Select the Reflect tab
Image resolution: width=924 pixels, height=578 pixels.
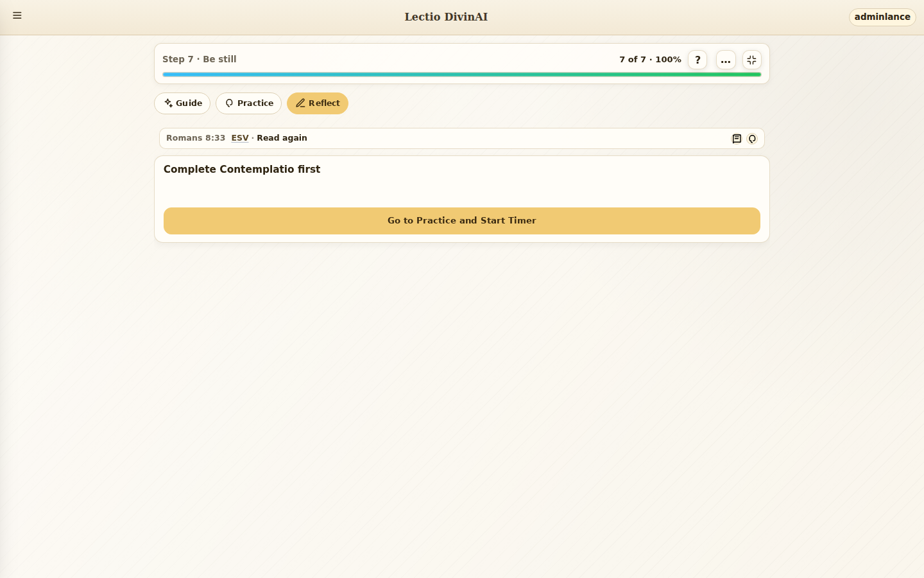point(318,103)
